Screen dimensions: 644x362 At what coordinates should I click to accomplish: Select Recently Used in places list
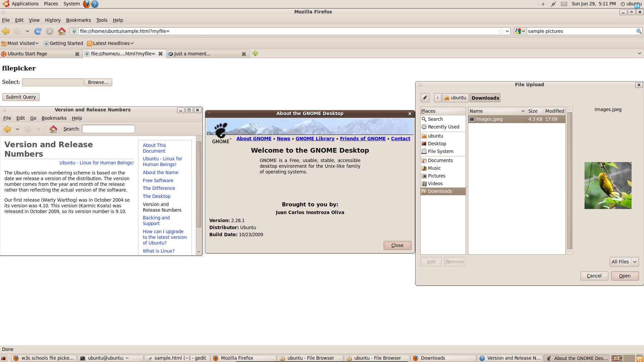click(443, 127)
